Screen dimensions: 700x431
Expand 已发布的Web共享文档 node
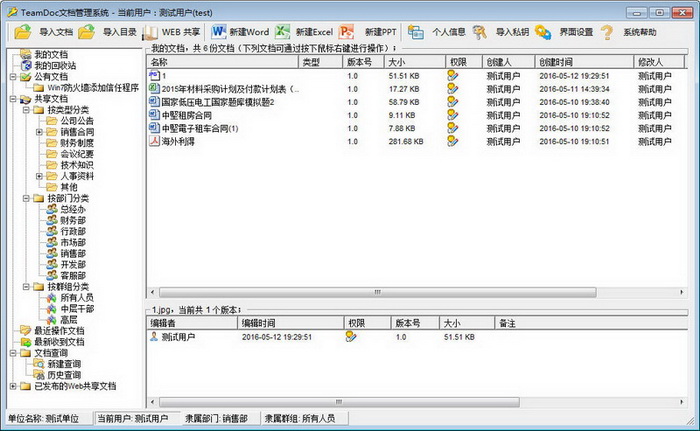(13, 386)
